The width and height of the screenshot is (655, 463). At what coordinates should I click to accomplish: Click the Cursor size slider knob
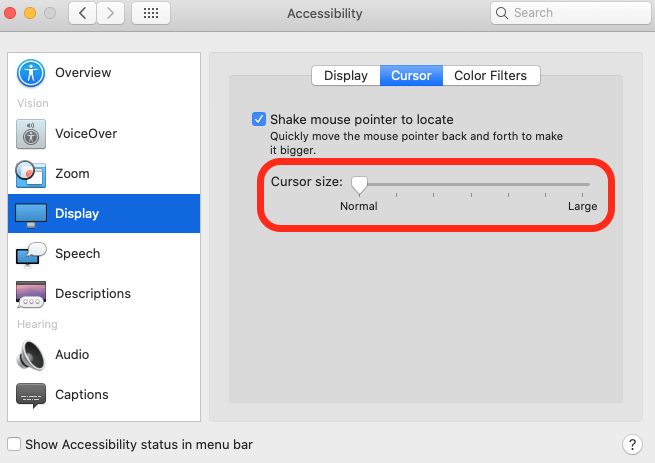click(x=359, y=184)
